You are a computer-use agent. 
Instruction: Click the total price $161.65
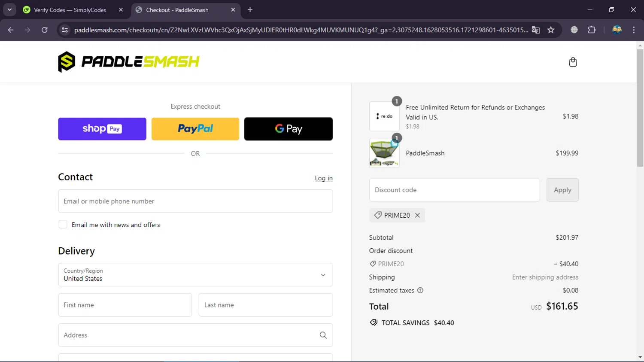(562, 307)
